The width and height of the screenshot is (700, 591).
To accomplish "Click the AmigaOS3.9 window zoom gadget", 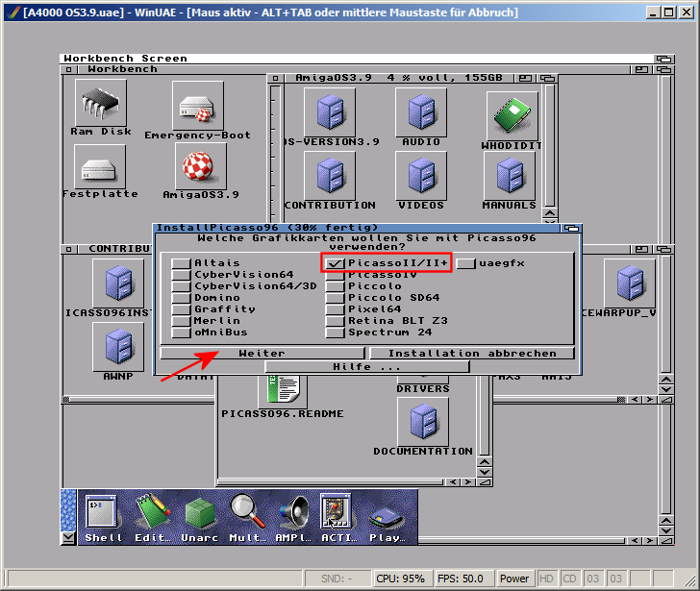I will tap(525, 79).
